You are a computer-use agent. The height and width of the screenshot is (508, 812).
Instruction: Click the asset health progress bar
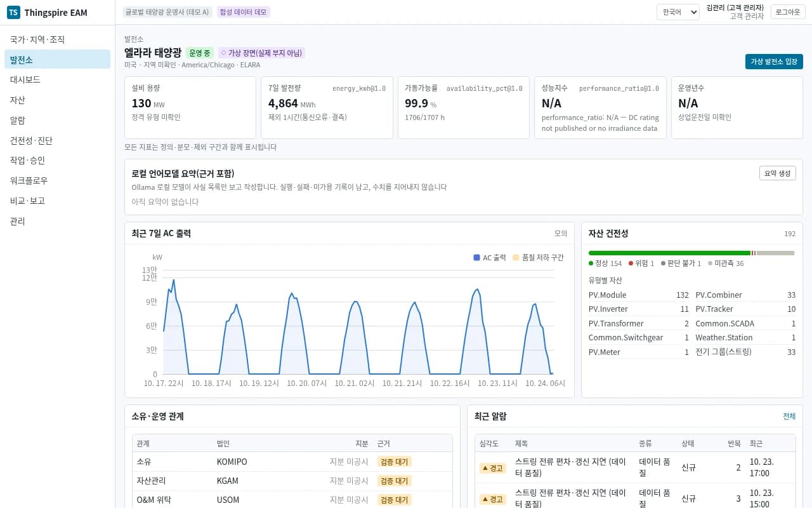tap(691, 253)
